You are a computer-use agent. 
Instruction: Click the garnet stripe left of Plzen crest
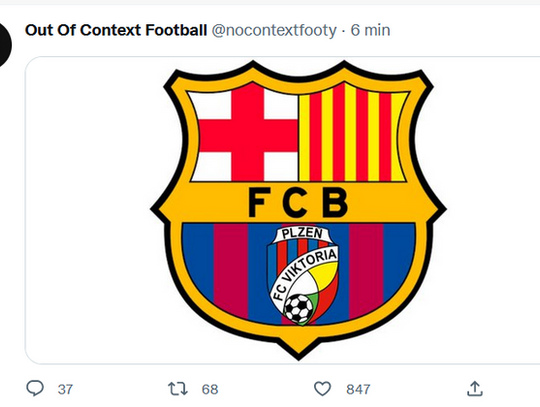click(x=230, y=269)
